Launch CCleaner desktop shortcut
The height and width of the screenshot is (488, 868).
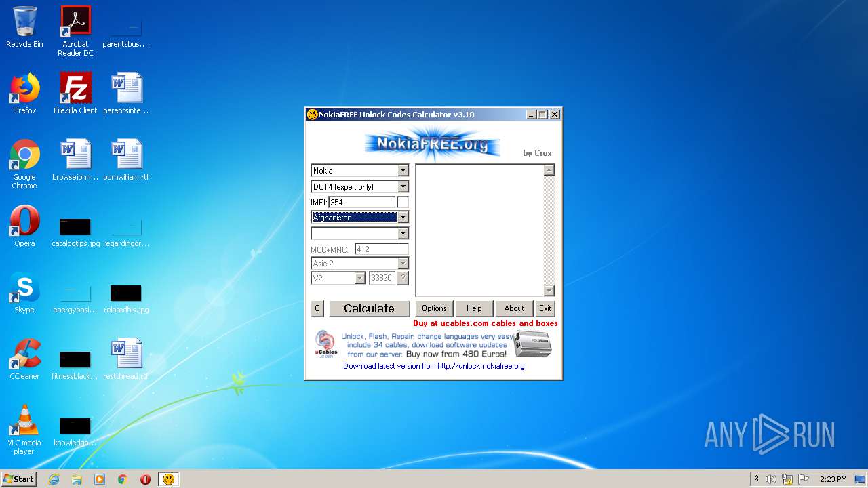click(x=24, y=359)
